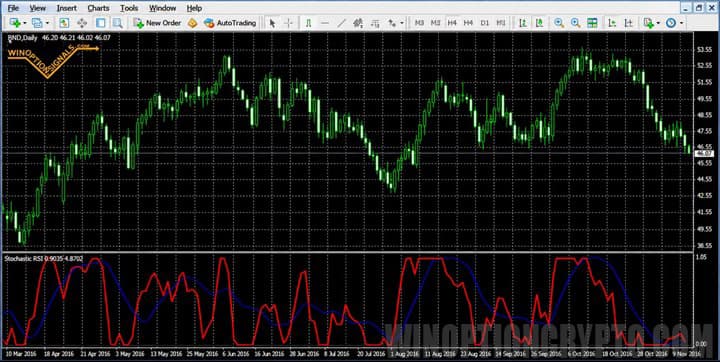
Task: Expand the Periods dropdown arrow
Action: (681, 23)
